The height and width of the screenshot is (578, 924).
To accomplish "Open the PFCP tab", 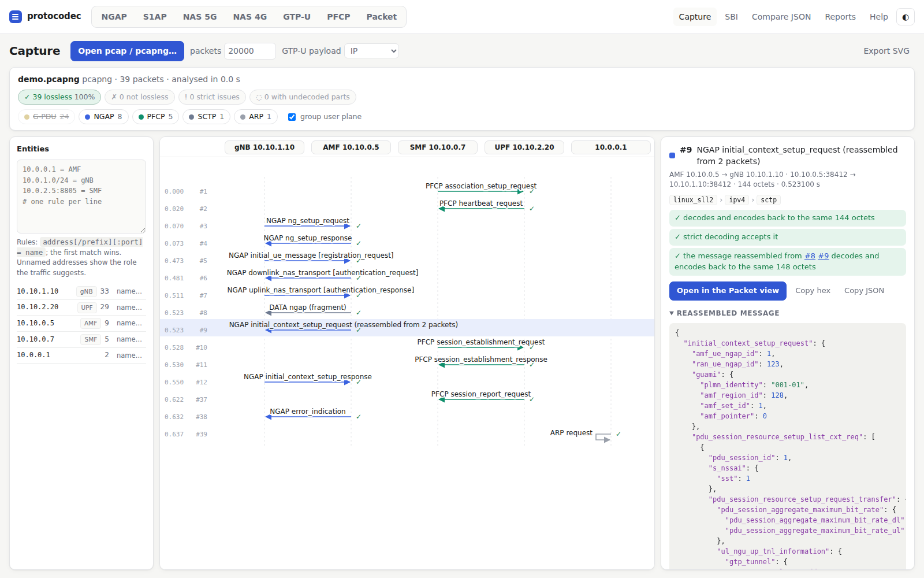I will (x=338, y=17).
